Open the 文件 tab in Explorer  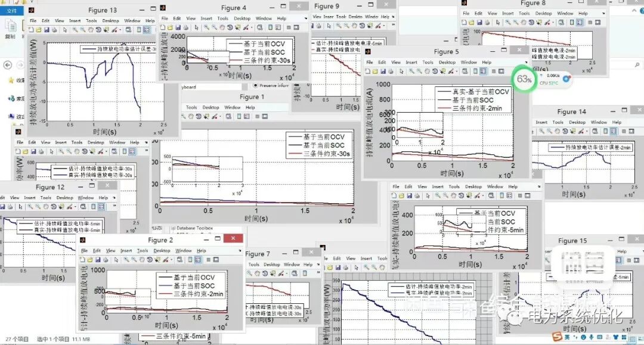tap(11, 11)
